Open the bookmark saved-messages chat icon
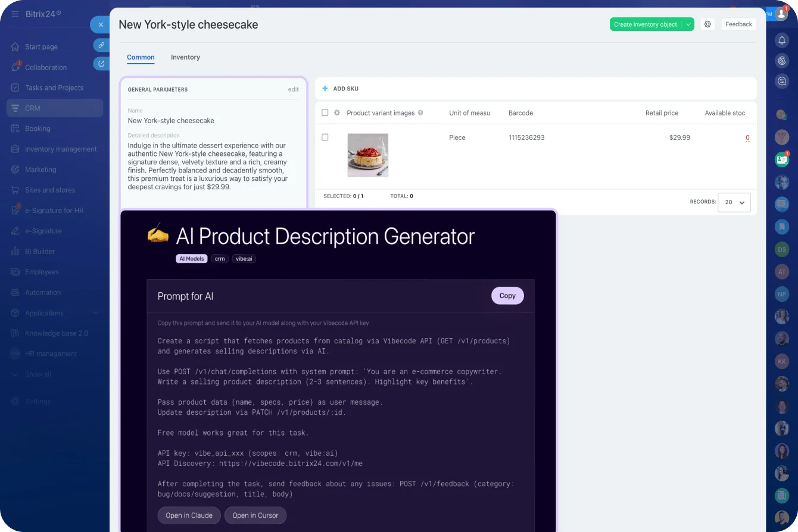798x532 pixels. (782, 227)
